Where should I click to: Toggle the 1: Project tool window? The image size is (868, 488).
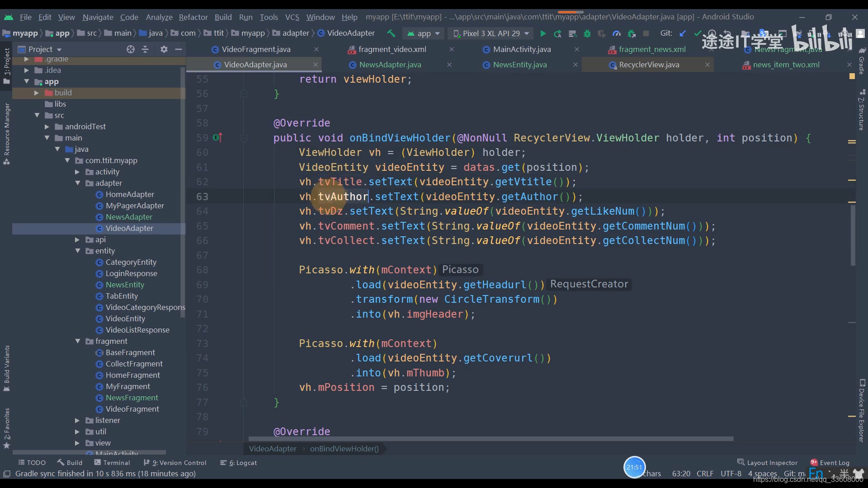6,66
